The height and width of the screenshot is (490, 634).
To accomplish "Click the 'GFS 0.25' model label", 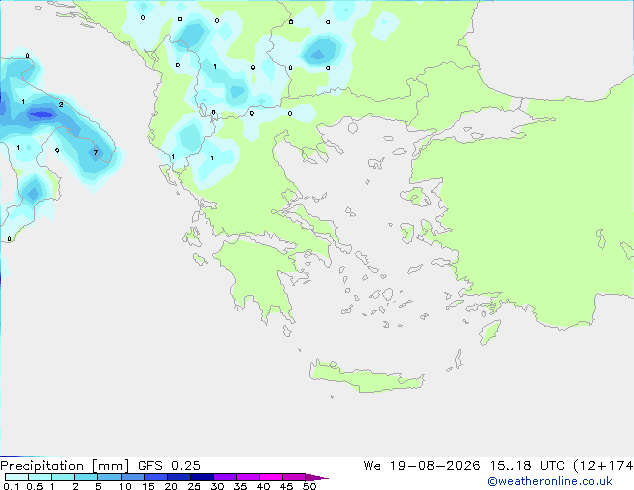I will pos(169,466).
